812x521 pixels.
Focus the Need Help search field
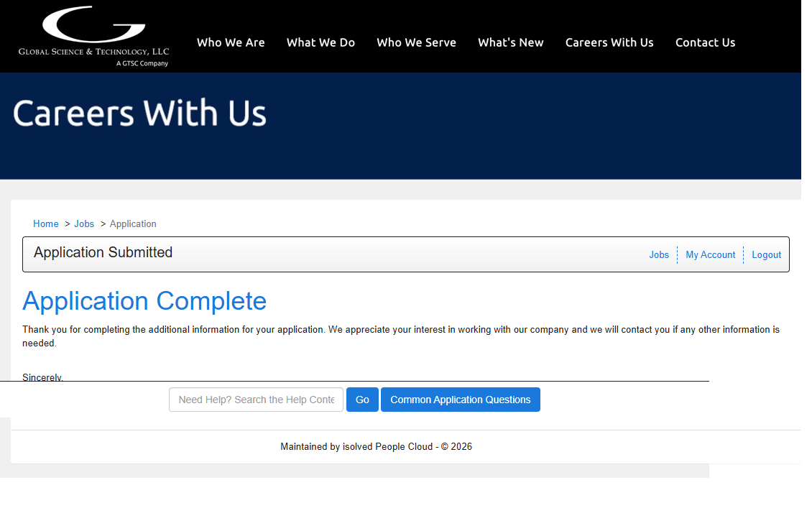click(x=256, y=400)
